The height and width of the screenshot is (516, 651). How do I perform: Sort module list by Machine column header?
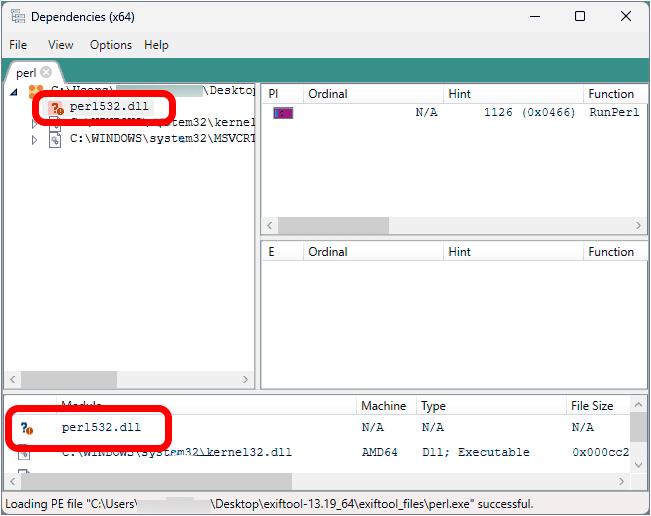coord(384,406)
